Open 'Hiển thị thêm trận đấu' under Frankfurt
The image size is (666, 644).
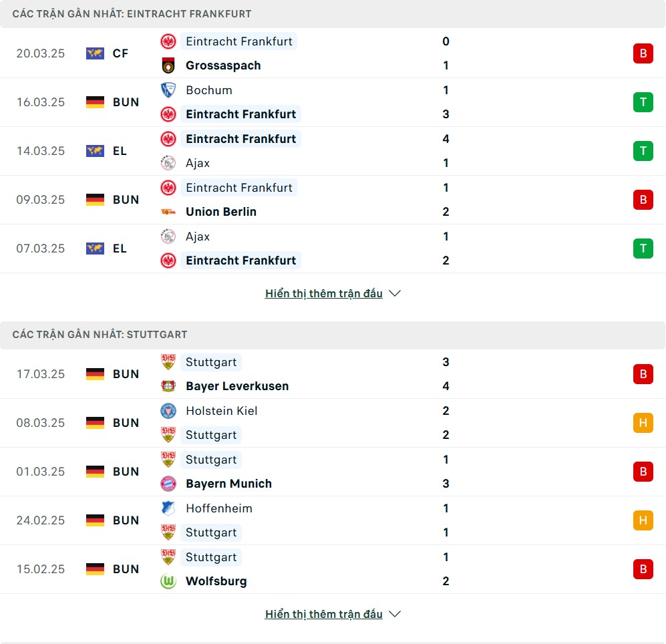click(x=324, y=293)
